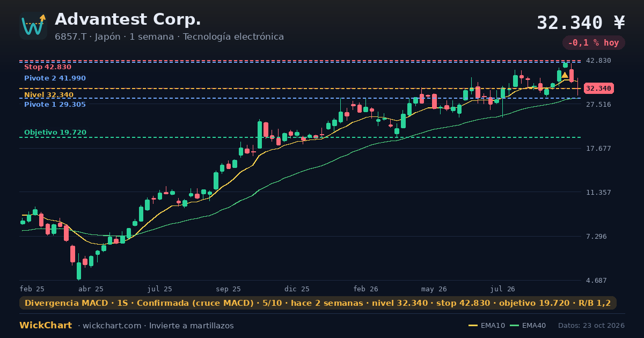
Task: Click the yellow triangle signal marker on the chart
Action: coord(565,75)
